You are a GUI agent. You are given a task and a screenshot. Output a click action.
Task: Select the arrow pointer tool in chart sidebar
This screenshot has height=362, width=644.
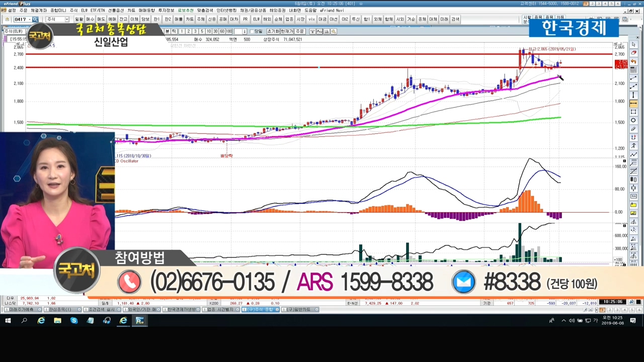pyautogui.click(x=633, y=45)
